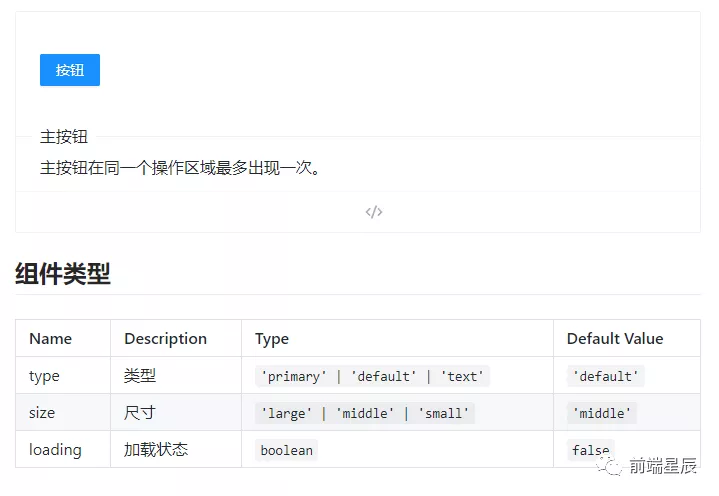The width and height of the screenshot is (719, 496).
Task: Toggle the show-code </> icon
Action: 374,212
